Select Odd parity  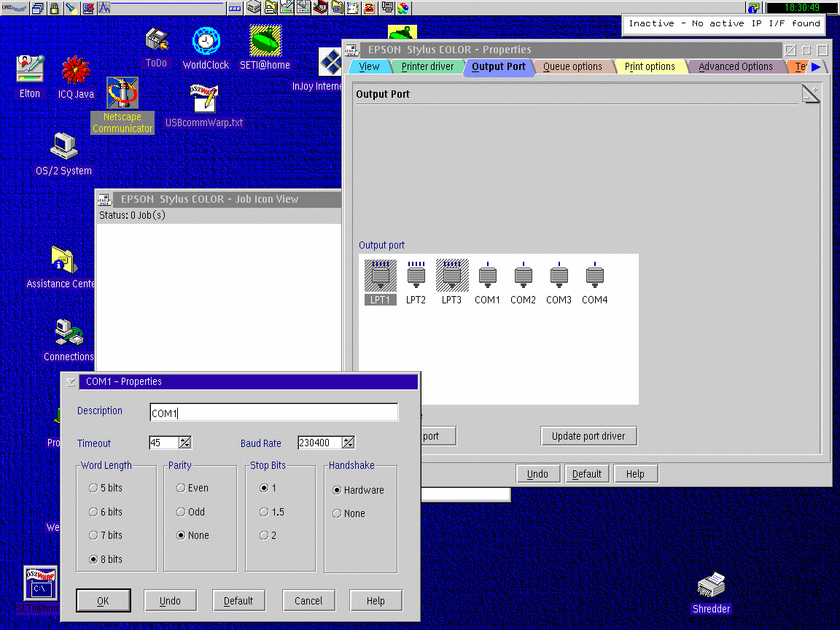[x=191, y=512]
